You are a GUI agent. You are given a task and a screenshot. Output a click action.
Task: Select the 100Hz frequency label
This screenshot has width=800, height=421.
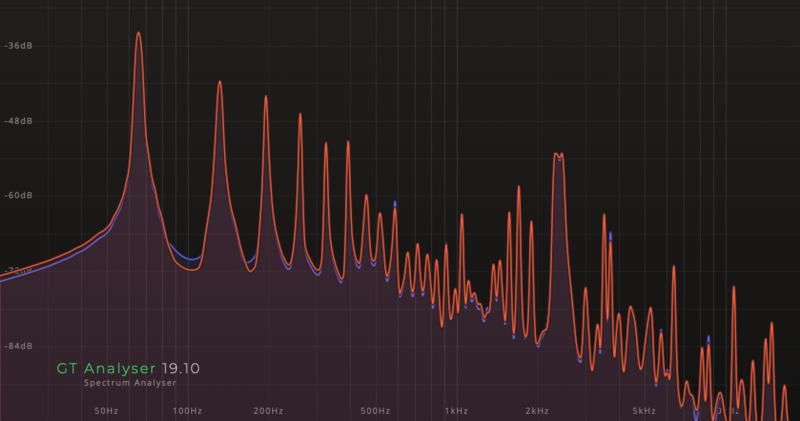186,411
